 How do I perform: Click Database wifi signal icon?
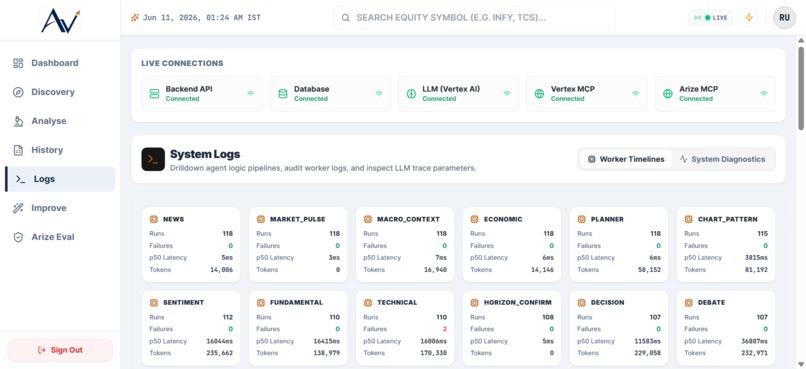click(x=379, y=94)
